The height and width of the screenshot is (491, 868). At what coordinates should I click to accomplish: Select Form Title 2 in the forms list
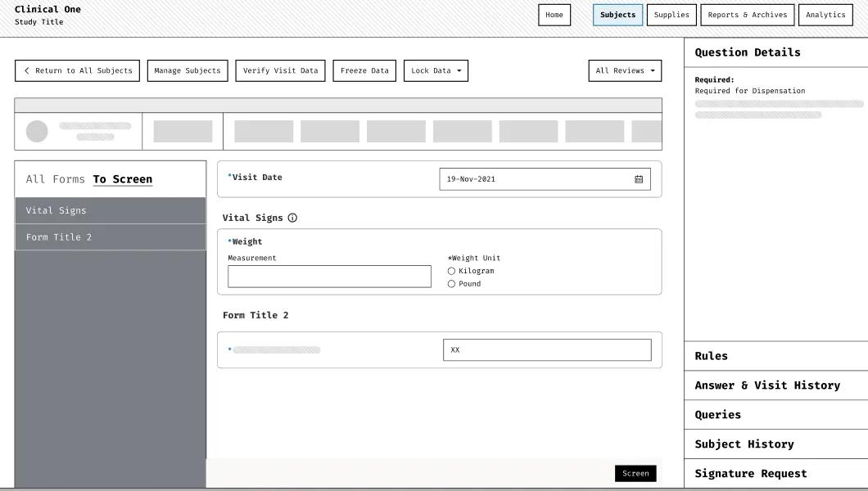click(111, 237)
